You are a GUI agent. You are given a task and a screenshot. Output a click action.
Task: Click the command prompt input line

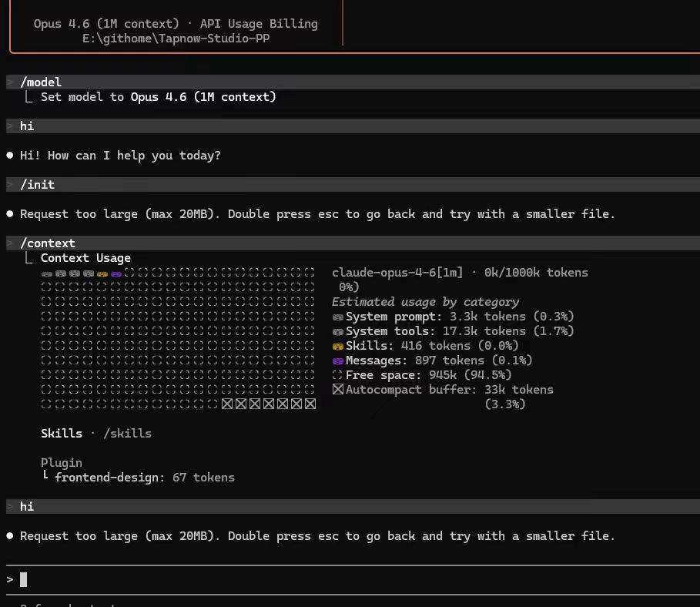click(x=353, y=580)
